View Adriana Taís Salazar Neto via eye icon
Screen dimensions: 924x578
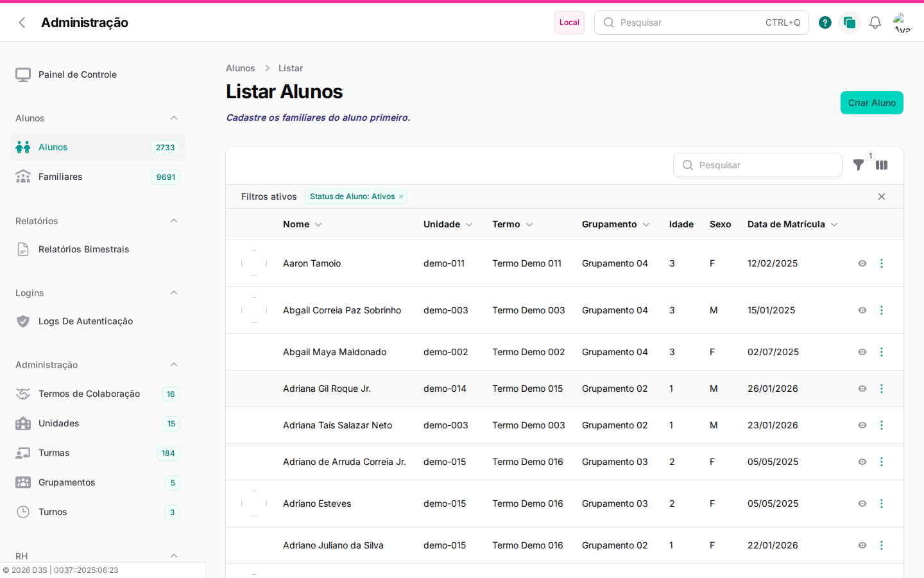tap(862, 425)
